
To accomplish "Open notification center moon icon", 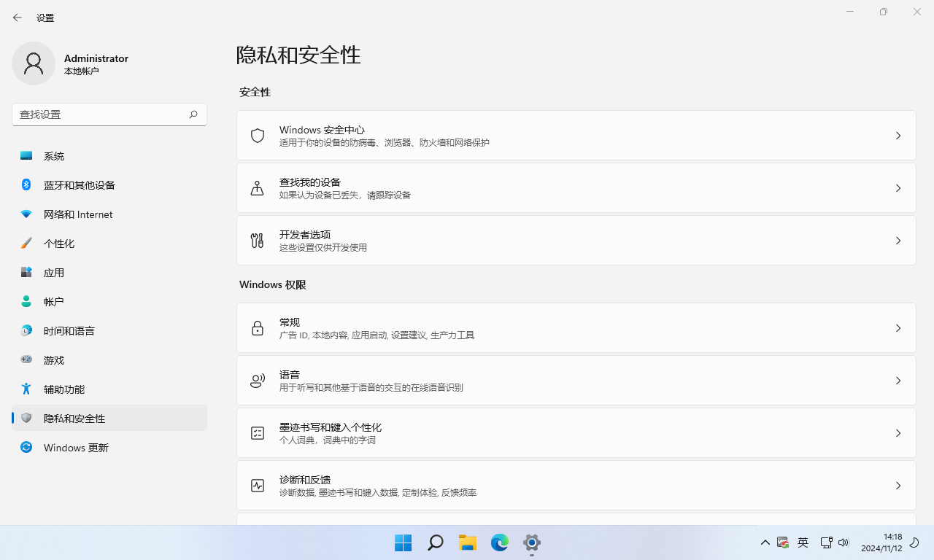I will [x=914, y=542].
